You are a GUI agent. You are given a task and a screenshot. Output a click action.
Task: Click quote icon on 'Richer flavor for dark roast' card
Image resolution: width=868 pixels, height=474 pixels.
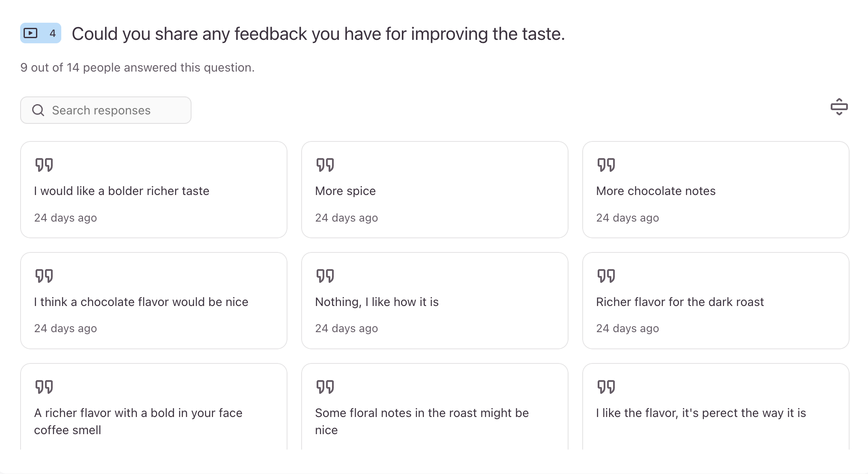(x=606, y=276)
